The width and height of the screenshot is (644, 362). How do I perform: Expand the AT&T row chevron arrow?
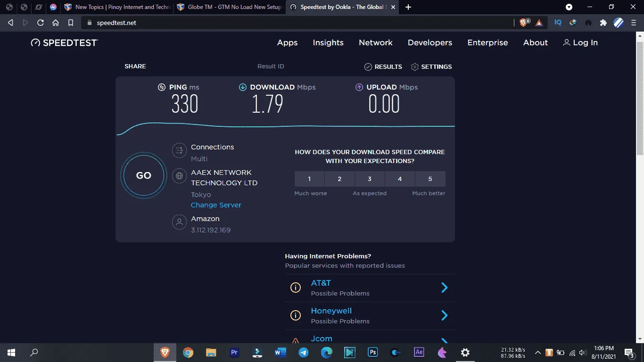click(x=444, y=288)
